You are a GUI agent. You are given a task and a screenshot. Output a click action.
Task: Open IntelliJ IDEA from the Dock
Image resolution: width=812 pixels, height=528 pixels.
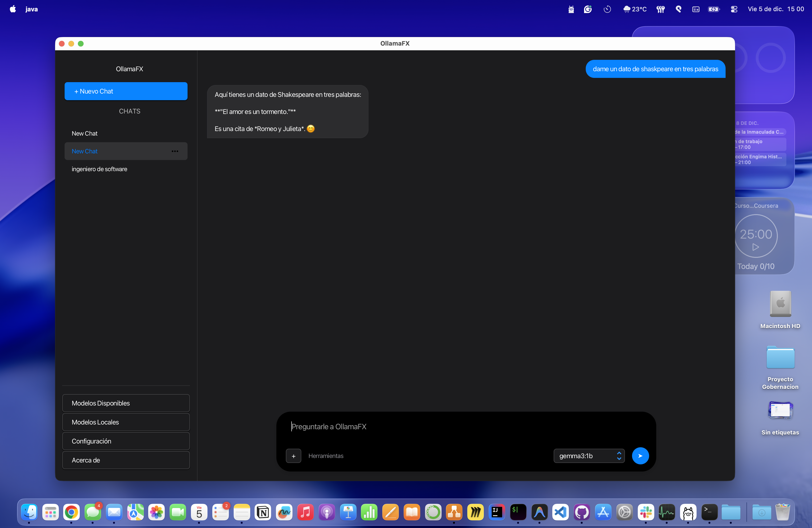click(497, 512)
